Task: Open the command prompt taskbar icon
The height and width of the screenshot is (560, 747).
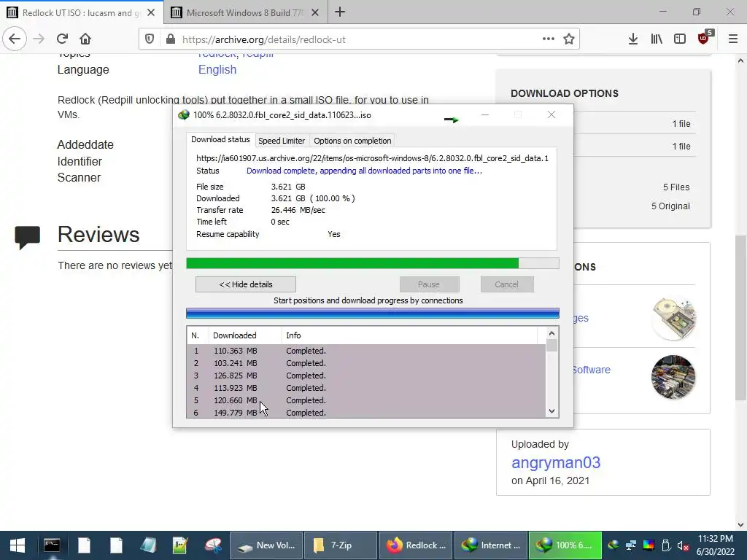Action: point(52,545)
